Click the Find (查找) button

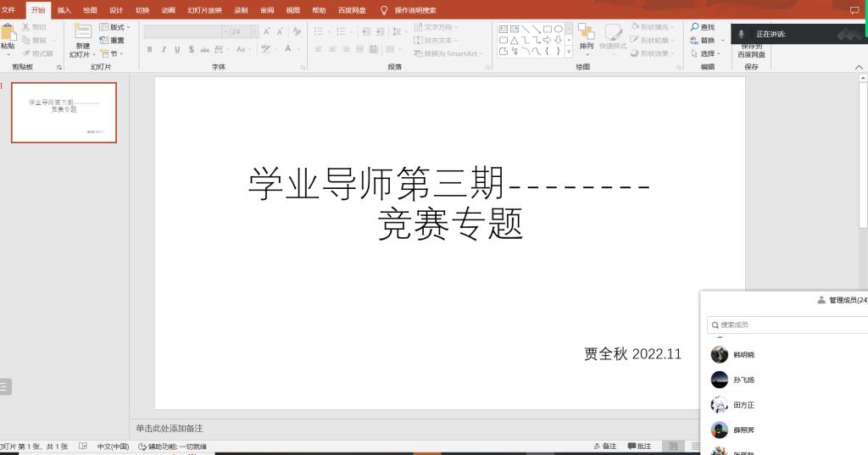point(703,27)
